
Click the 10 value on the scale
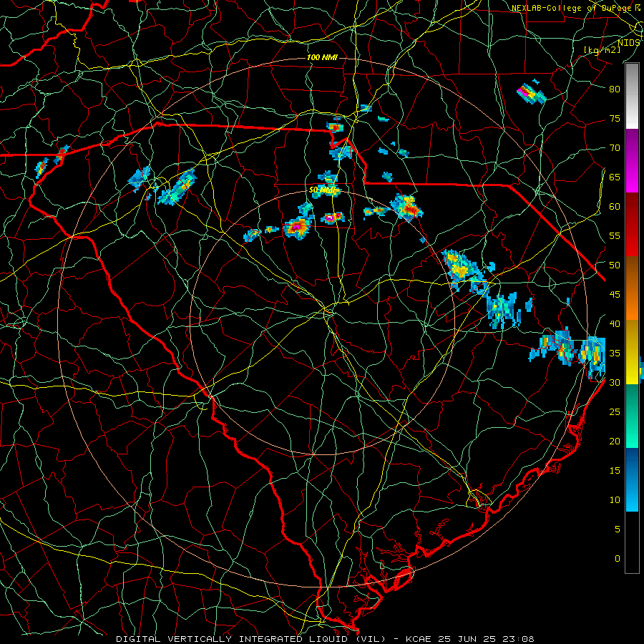click(615, 500)
